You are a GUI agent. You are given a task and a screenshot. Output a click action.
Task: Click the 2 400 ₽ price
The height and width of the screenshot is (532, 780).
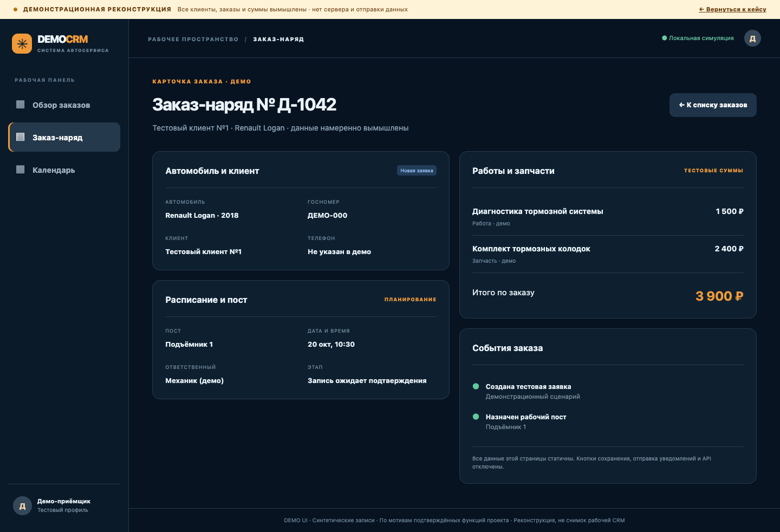(729, 249)
